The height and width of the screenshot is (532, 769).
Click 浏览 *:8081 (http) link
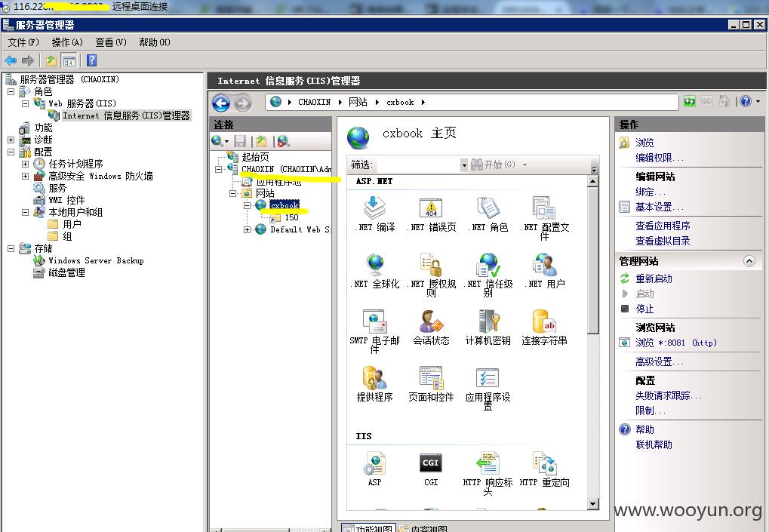pyautogui.click(x=676, y=343)
